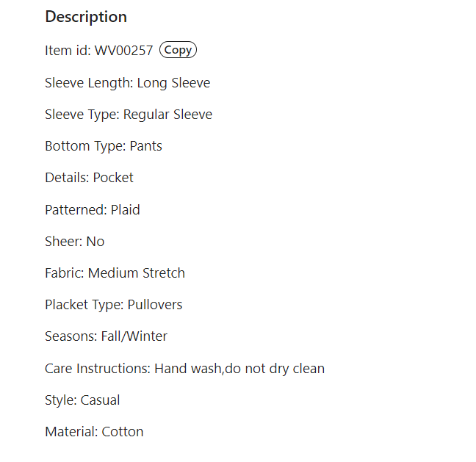Click the Description heading

tap(86, 17)
